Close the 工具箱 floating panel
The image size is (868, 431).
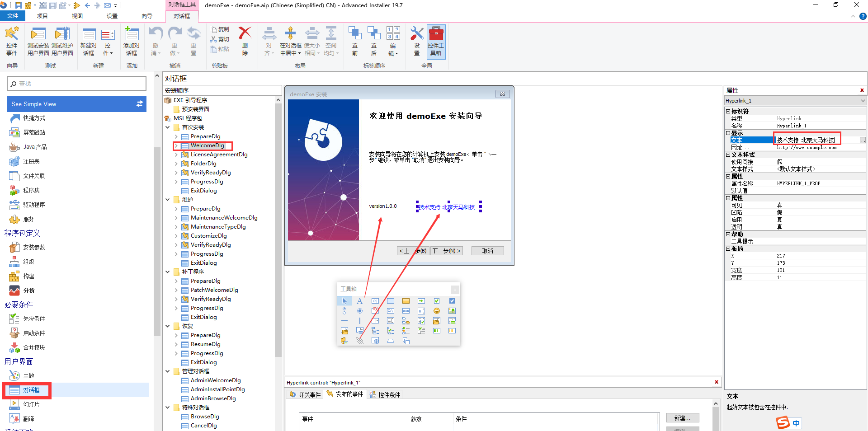click(x=455, y=289)
